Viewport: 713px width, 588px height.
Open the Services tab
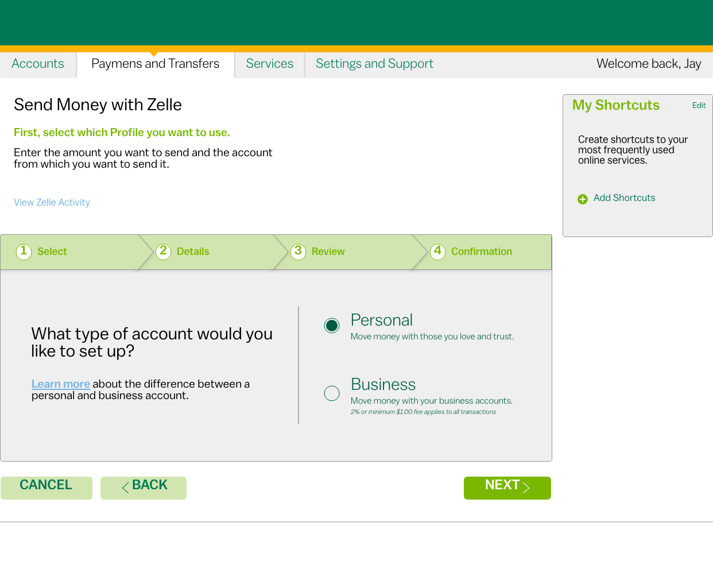270,64
